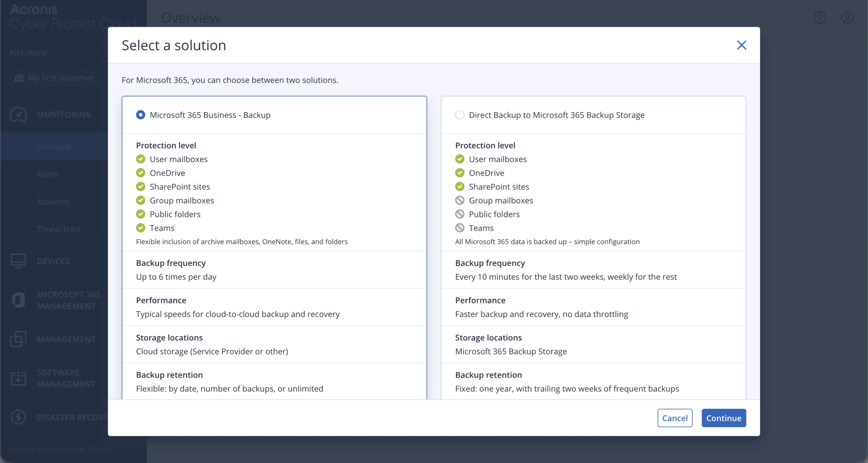
Task: Click the Overview page heading
Action: [191, 18]
